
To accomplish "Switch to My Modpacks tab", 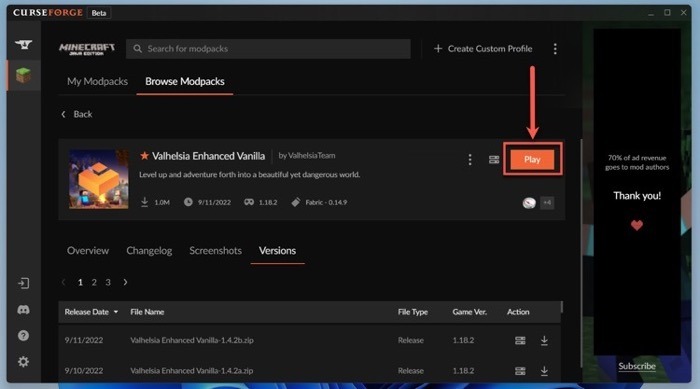I will point(97,81).
